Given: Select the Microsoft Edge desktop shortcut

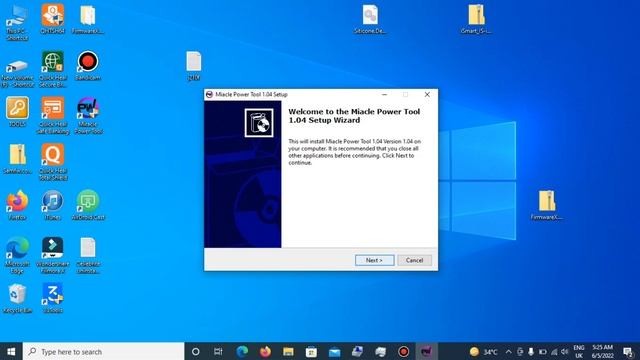Looking at the screenshot, I should pyautogui.click(x=17, y=255).
